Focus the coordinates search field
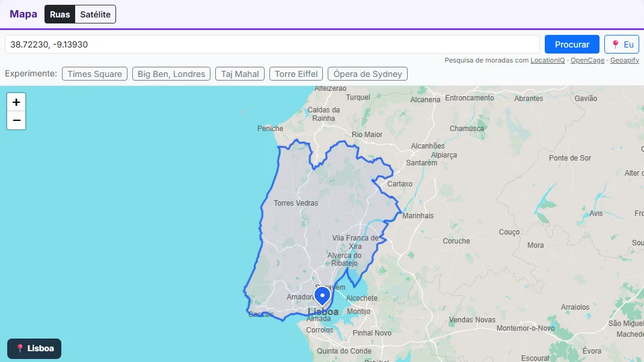 (x=272, y=44)
